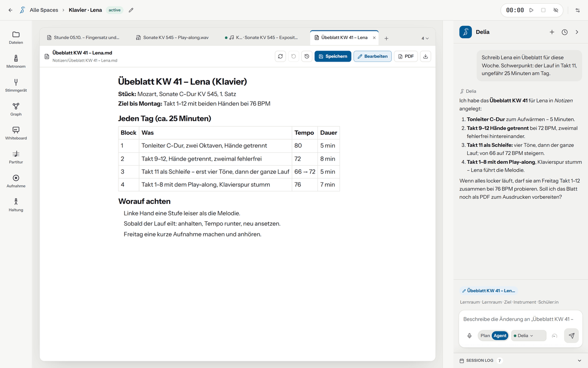This screenshot has width=588, height=368.
Task: Open the Whiteboard sidebar tool
Action: click(16, 133)
